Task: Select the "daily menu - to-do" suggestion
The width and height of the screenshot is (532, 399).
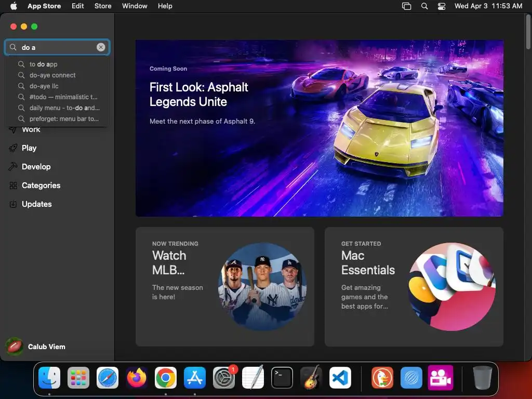Action: (x=57, y=108)
